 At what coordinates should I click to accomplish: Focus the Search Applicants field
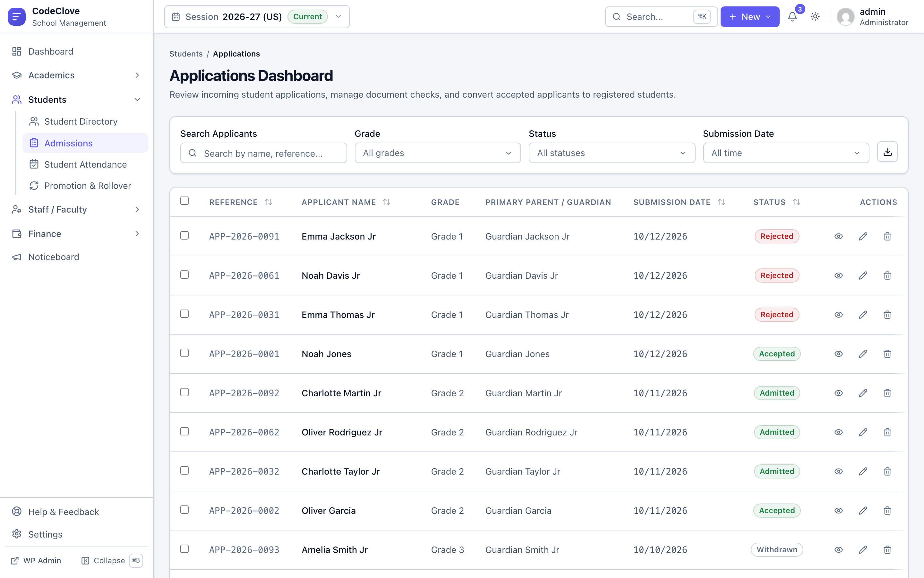click(x=263, y=153)
